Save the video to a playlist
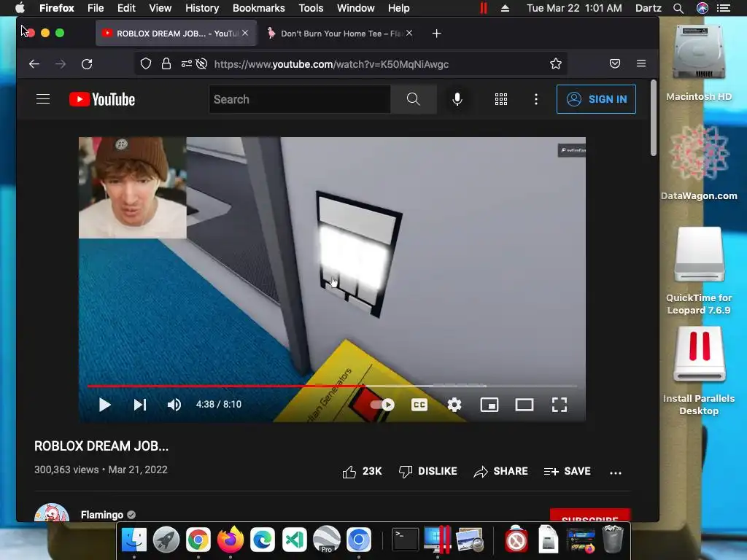This screenshot has width=747, height=560. (567, 472)
